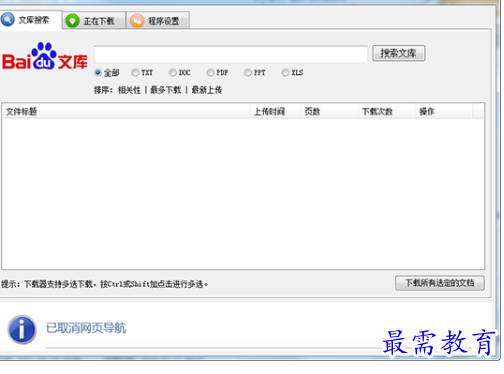The width and height of the screenshot is (504, 374).
Task: Click the 搜索文库 button
Action: point(399,53)
